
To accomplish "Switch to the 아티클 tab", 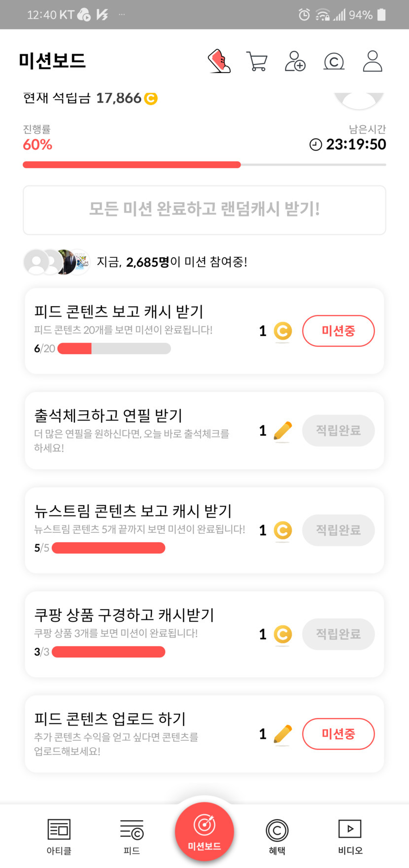I will coord(59,836).
